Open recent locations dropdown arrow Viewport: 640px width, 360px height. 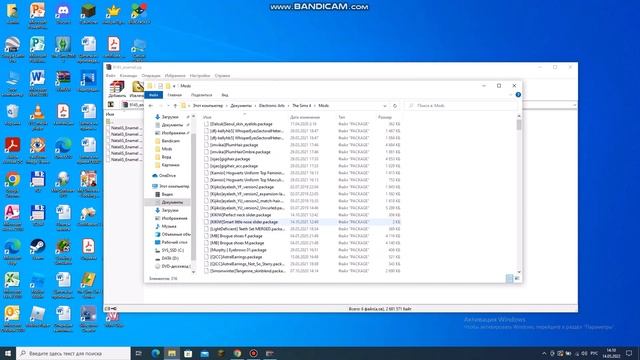point(168,106)
